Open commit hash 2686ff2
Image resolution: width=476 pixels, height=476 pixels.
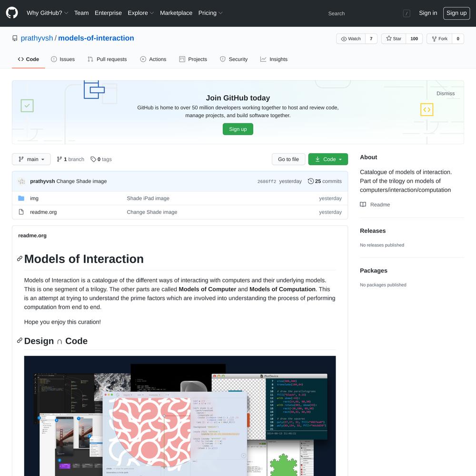[x=267, y=181]
